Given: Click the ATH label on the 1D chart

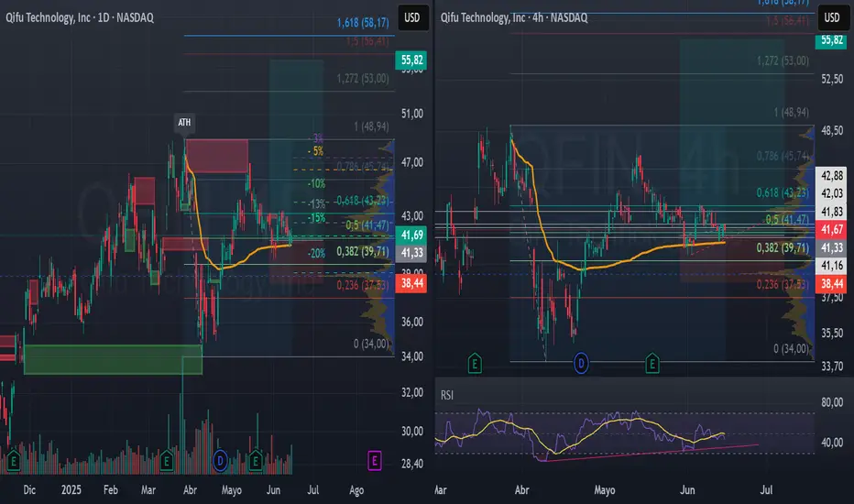Looking at the screenshot, I should coord(184,122).
